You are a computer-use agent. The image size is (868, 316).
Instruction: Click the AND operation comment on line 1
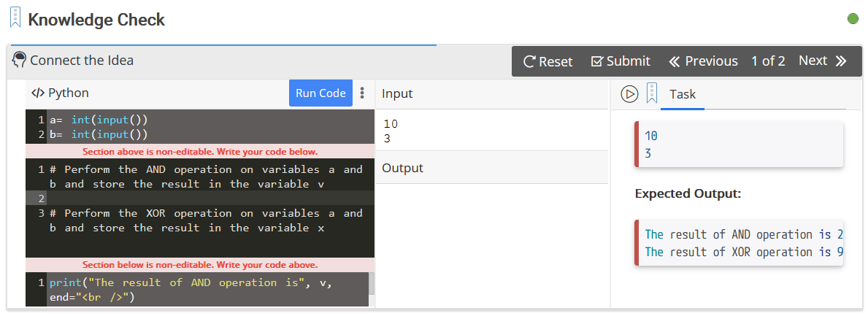(206, 177)
